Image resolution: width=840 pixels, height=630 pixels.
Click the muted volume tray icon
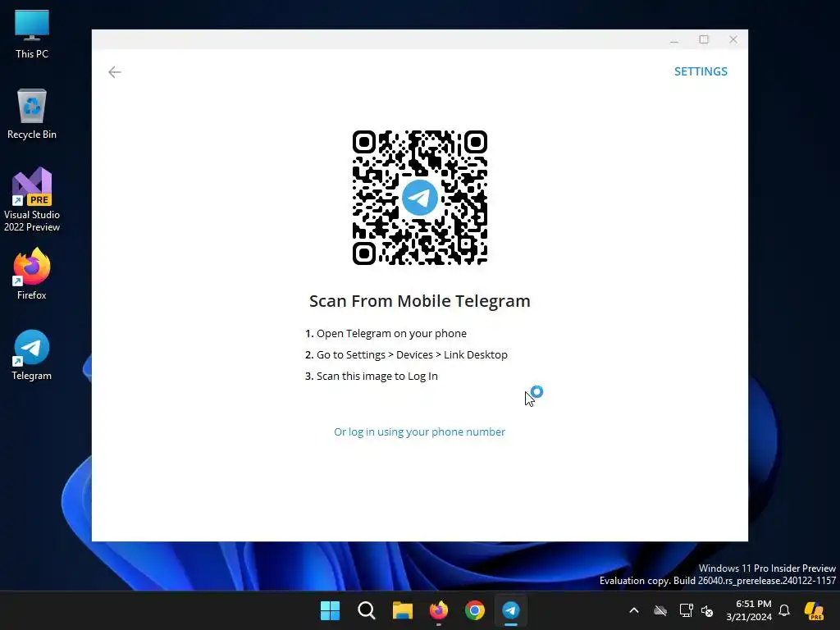[707, 610]
